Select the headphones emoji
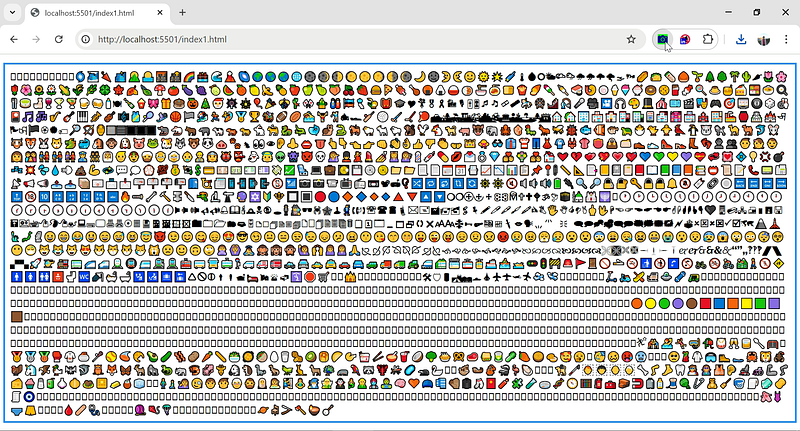Screen dimensions: 800x431 [x=620, y=104]
